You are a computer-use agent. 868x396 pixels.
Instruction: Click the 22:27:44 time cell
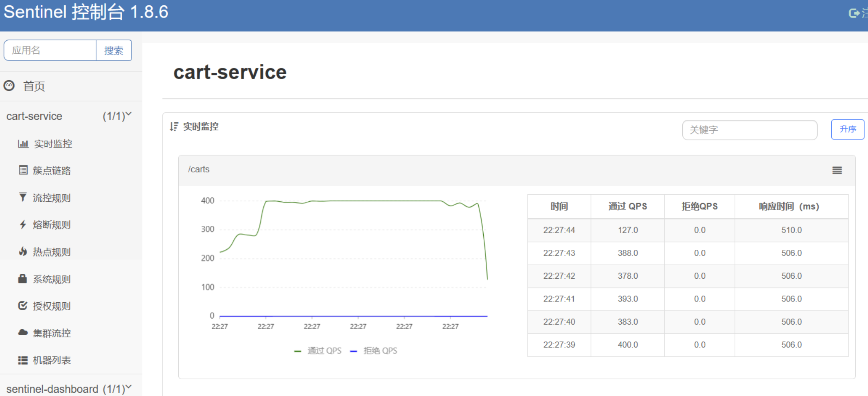point(559,230)
